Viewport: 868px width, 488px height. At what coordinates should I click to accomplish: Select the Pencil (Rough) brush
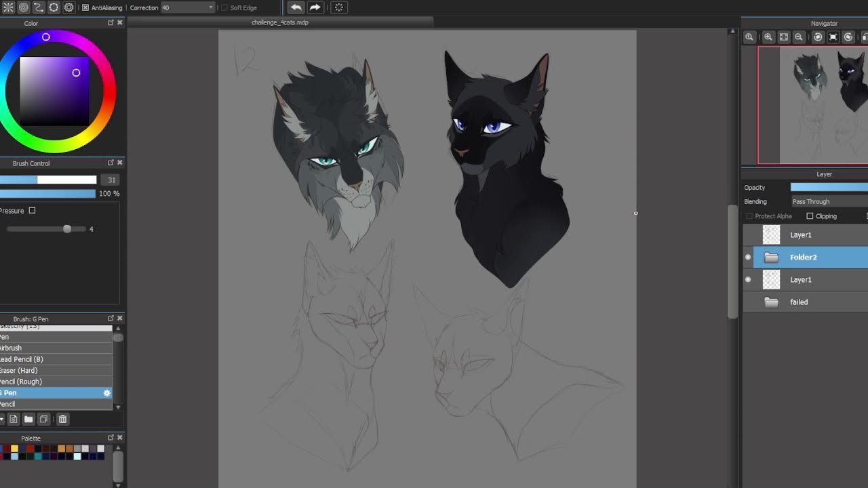[56, 382]
